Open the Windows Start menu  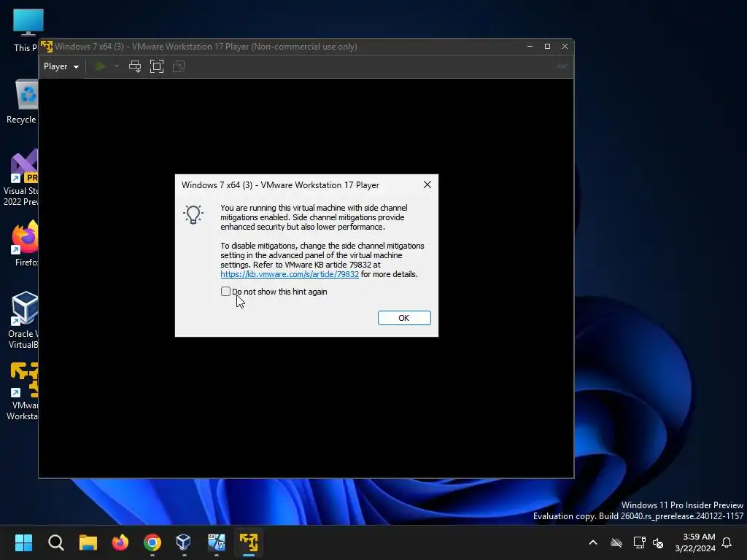click(x=23, y=542)
